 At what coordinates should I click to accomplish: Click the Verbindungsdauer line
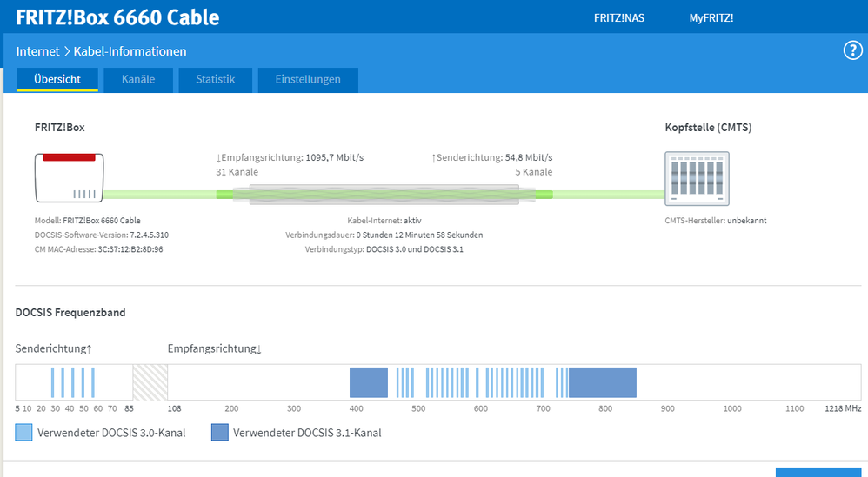tap(384, 235)
